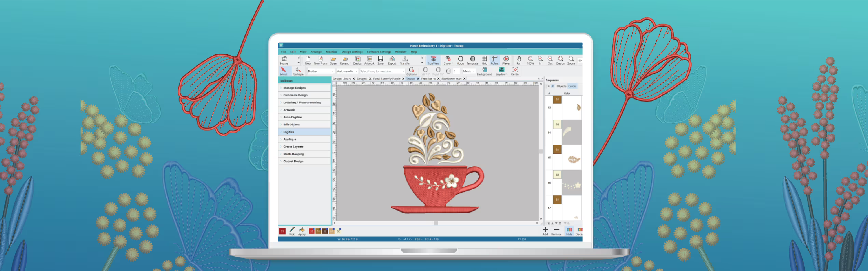Viewport: 868px width, 271px height.
Task: Toggle the Grid display
Action: coord(485,60)
